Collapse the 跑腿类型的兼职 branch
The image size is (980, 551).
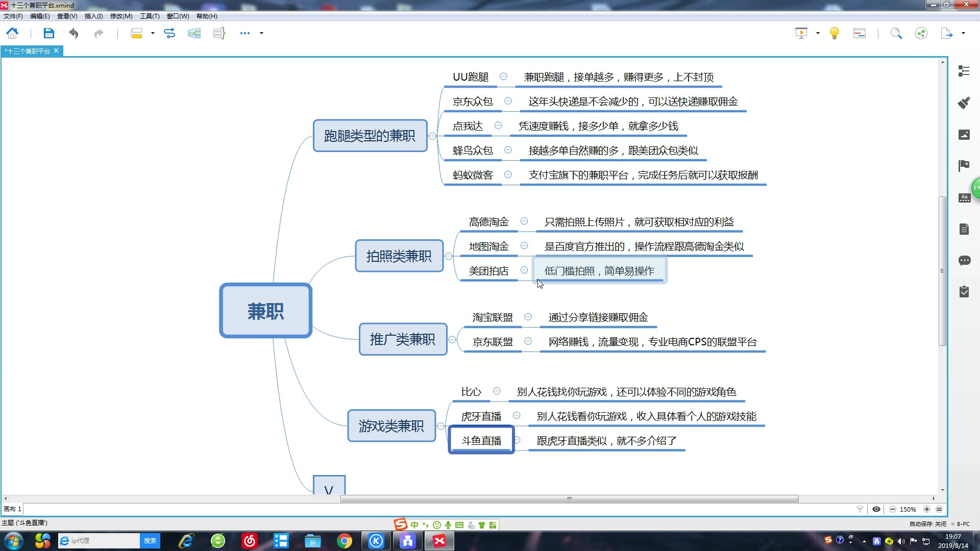(x=432, y=136)
